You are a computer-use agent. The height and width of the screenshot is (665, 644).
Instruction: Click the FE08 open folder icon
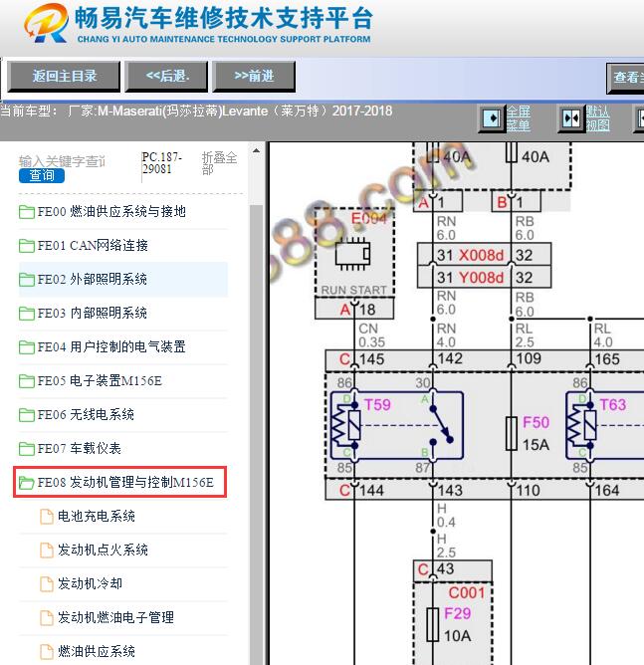point(27,483)
